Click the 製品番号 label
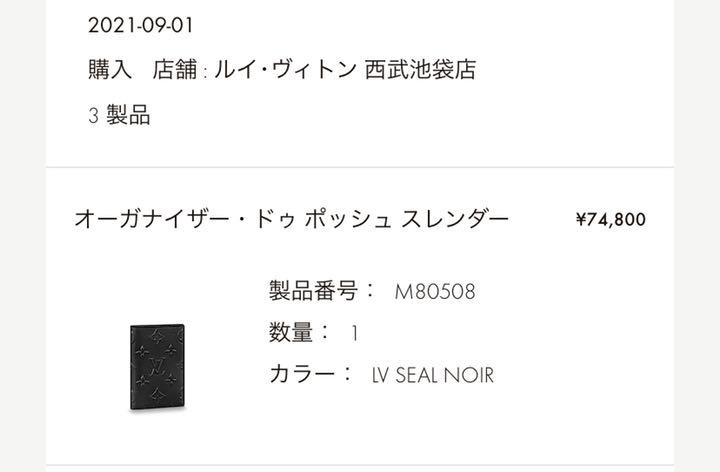This screenshot has width=720, height=472. click(313, 291)
